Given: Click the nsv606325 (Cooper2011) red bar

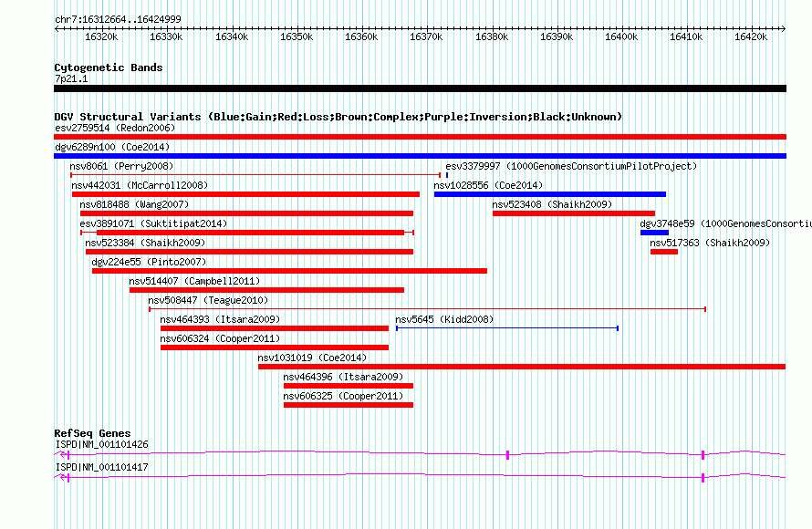Looking at the screenshot, I should coord(349,405).
